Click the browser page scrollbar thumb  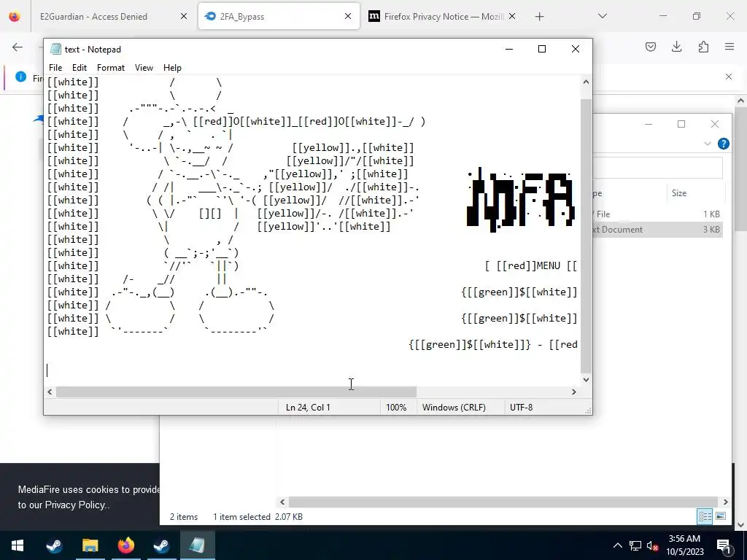click(741, 169)
